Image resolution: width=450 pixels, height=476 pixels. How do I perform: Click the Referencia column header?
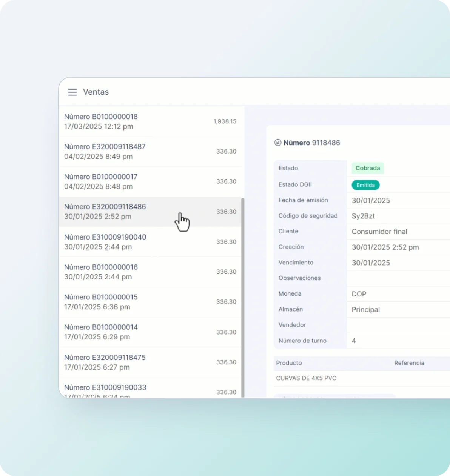409,363
